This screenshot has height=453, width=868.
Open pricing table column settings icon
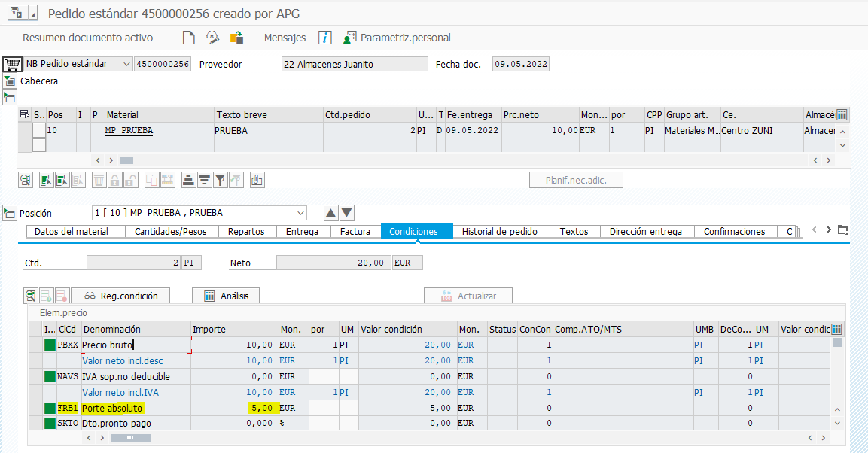pyautogui.click(x=837, y=329)
